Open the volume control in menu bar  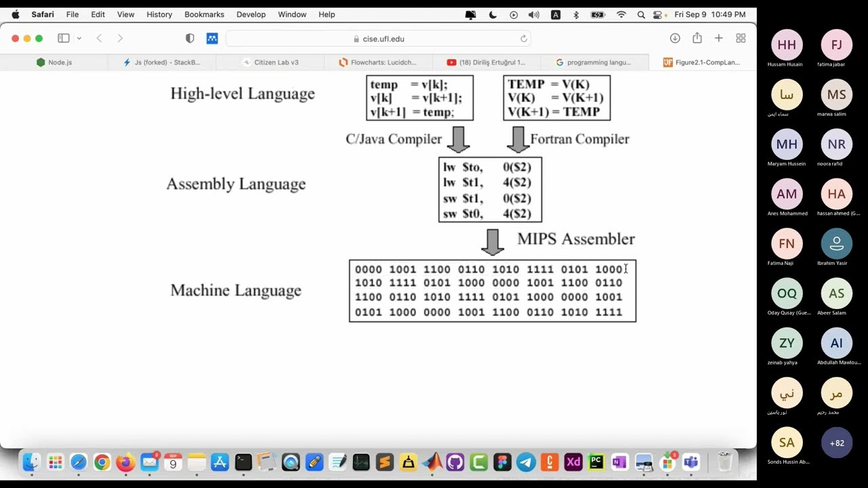click(x=534, y=14)
